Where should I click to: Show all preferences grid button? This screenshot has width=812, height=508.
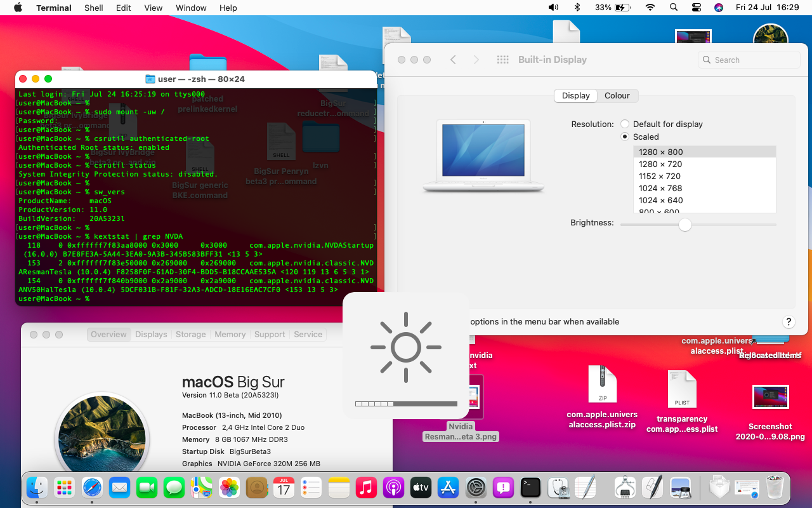503,60
